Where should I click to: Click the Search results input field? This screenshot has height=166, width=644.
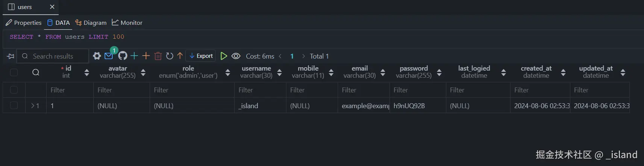coord(56,56)
